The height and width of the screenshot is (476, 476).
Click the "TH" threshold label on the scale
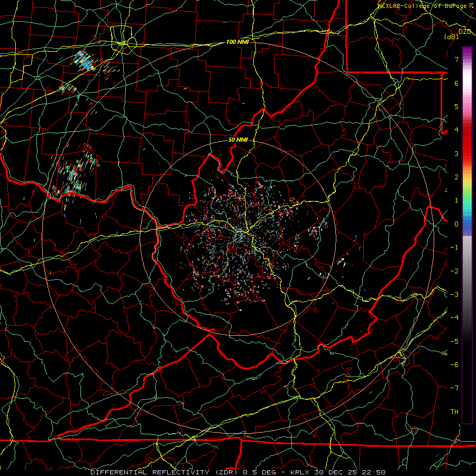454,412
